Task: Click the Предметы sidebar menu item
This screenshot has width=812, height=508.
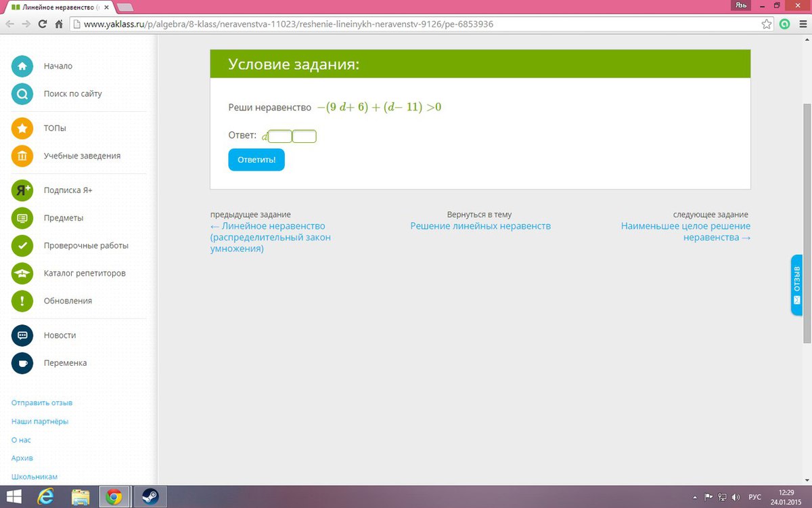Action: coord(64,218)
